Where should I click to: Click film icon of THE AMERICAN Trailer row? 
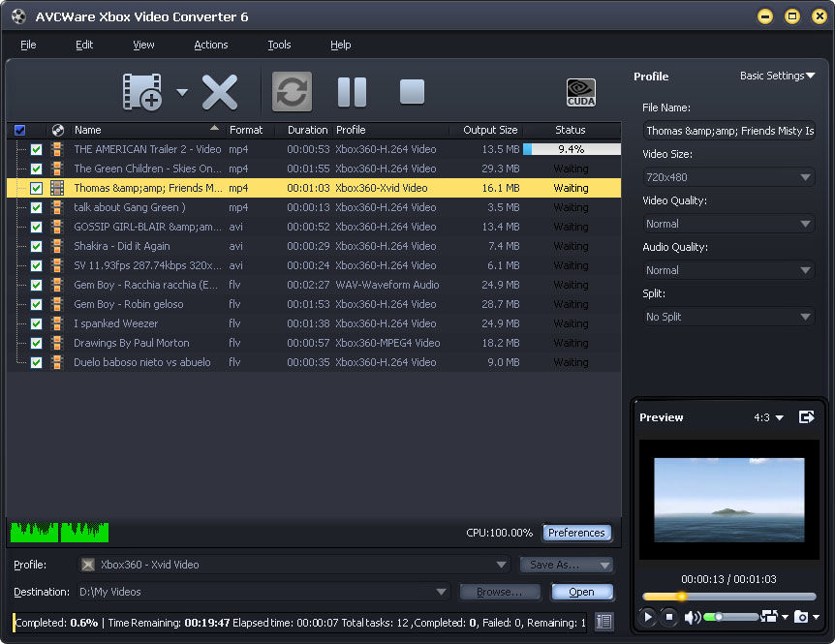(x=57, y=149)
